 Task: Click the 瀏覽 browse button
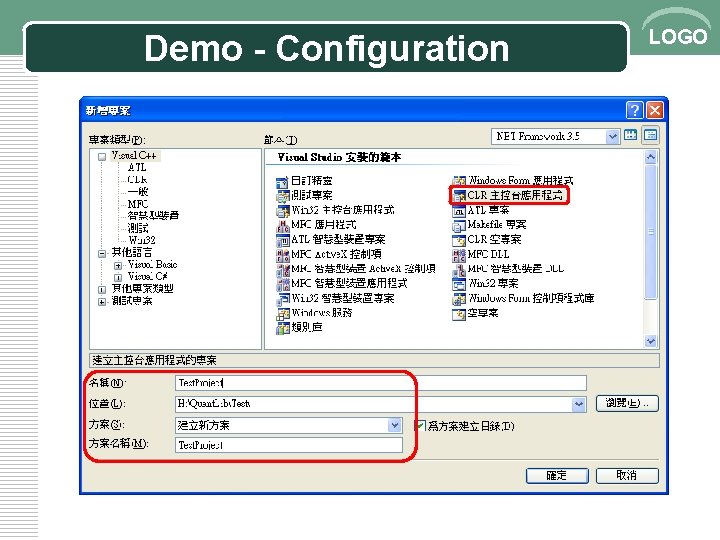627,404
